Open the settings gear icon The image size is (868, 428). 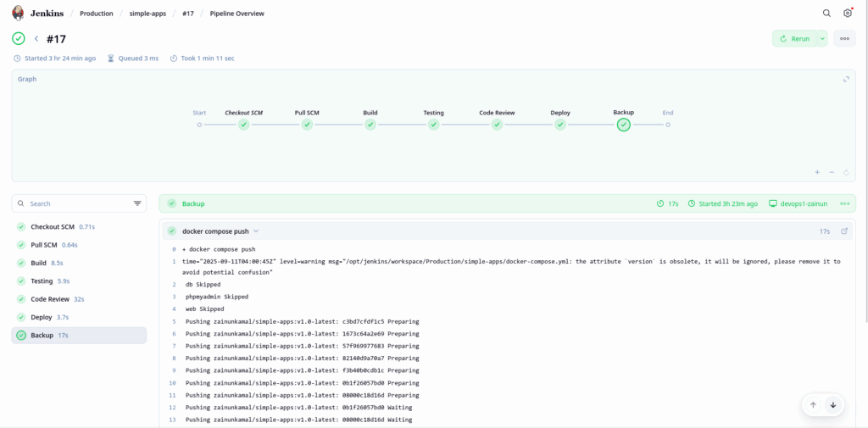tap(847, 14)
